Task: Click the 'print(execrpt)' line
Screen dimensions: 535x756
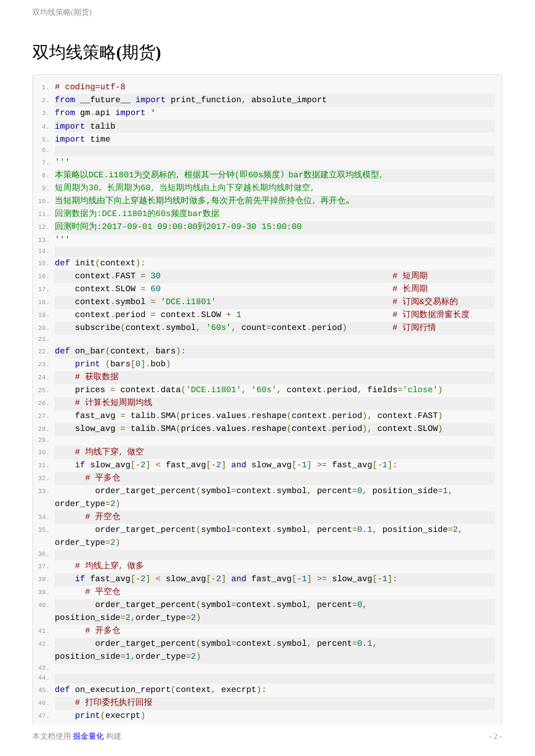Action: coord(110,715)
